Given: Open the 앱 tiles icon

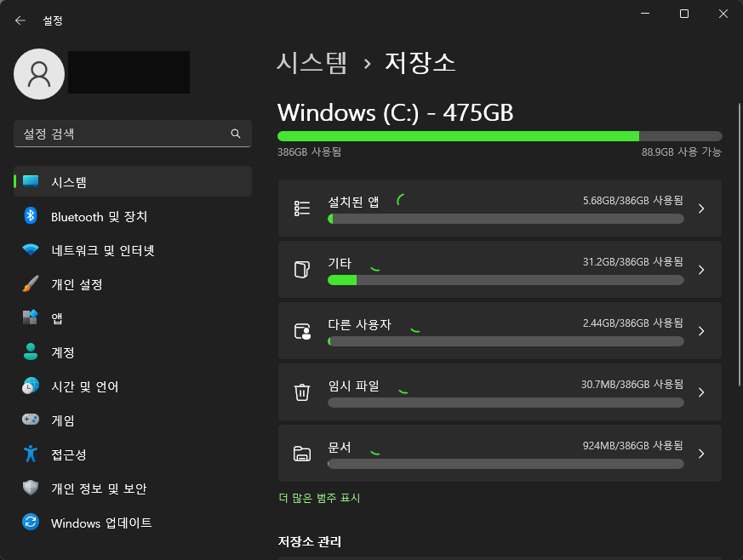Looking at the screenshot, I should point(31,317).
